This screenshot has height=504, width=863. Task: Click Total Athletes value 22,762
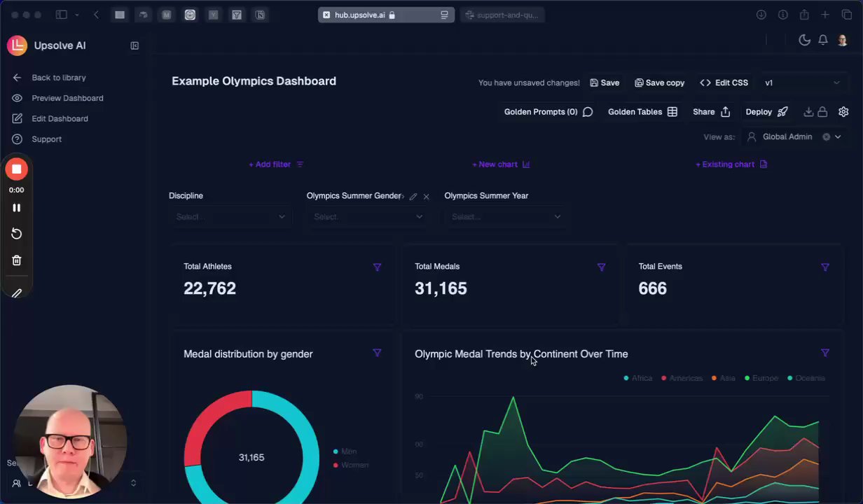point(209,288)
